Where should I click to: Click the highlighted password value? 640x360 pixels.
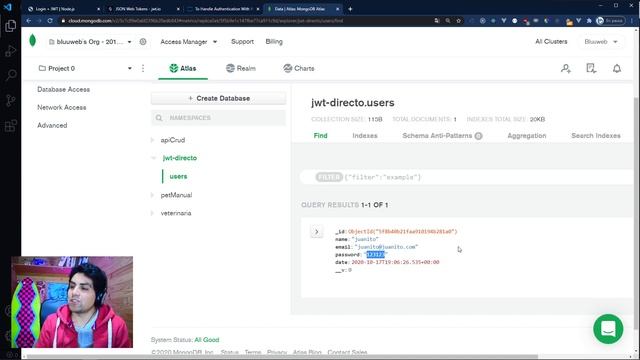point(375,255)
